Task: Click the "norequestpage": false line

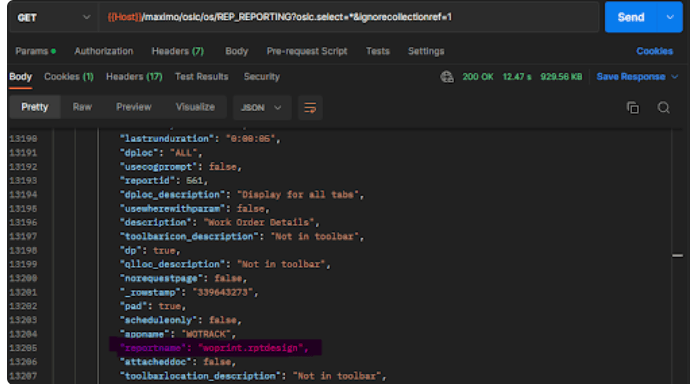Action: click(184, 278)
